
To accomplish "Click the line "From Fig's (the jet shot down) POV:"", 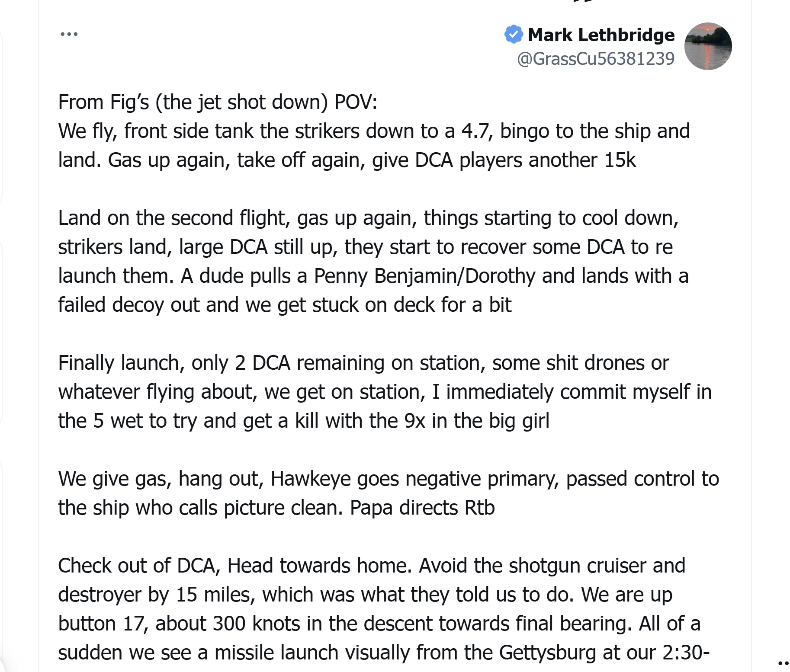I will click(218, 102).
